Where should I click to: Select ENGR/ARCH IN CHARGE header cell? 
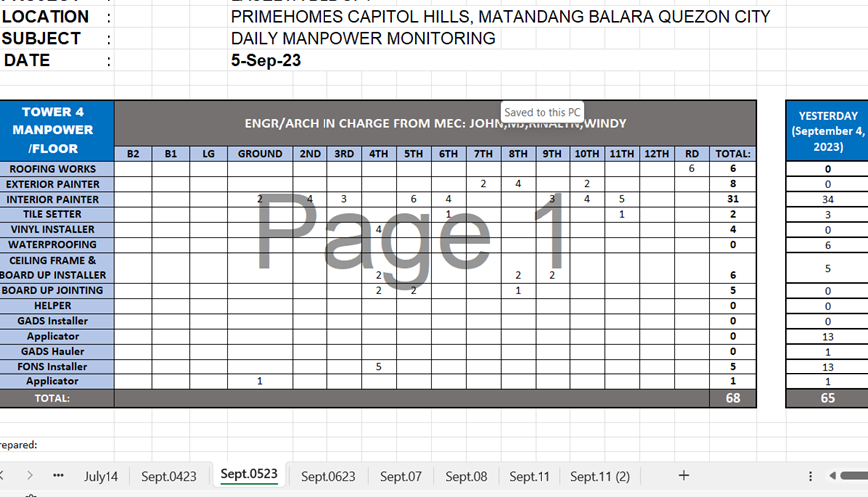pyautogui.click(x=435, y=123)
